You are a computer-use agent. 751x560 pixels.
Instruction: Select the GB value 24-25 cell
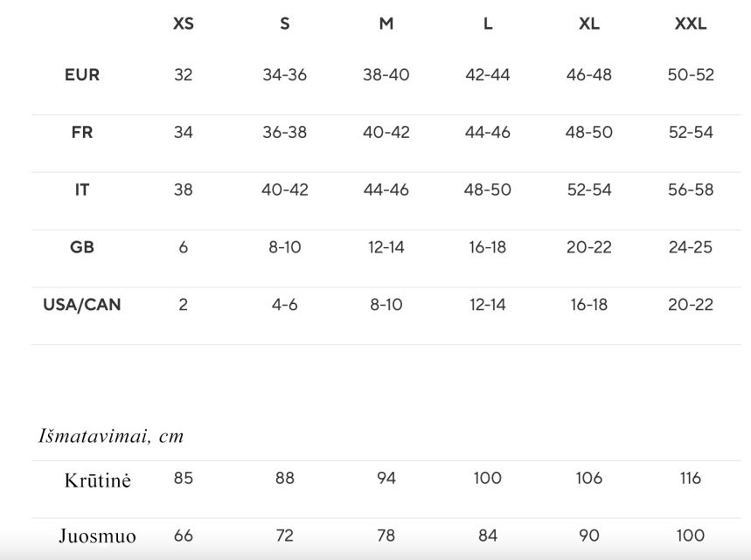tap(691, 247)
